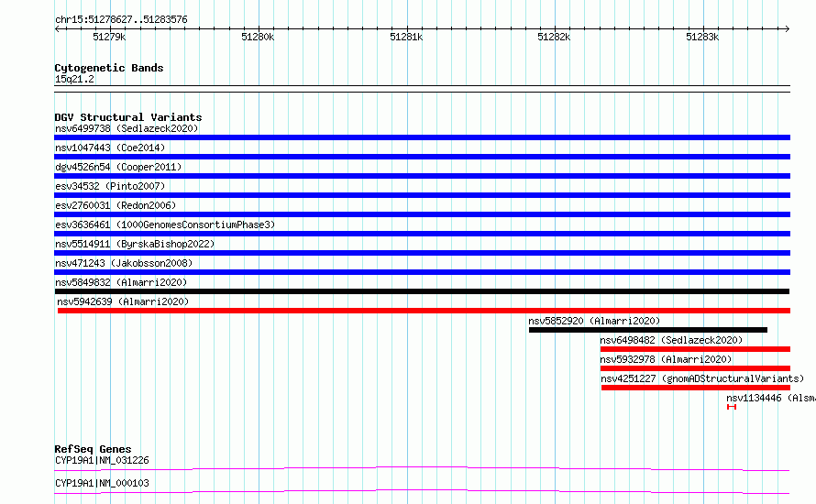Select the red bar beneath nsv6498482
Image resolution: width=816 pixels, height=504 pixels.
(695, 349)
